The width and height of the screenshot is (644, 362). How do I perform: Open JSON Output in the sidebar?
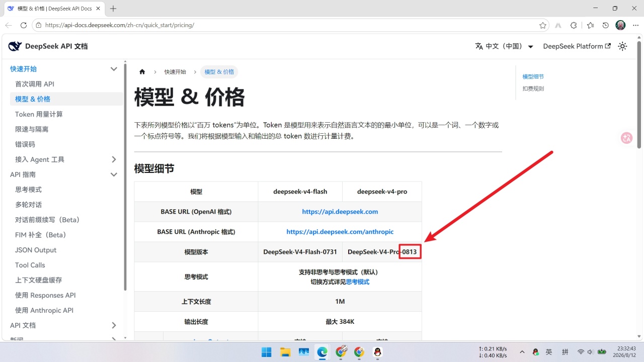36,250
